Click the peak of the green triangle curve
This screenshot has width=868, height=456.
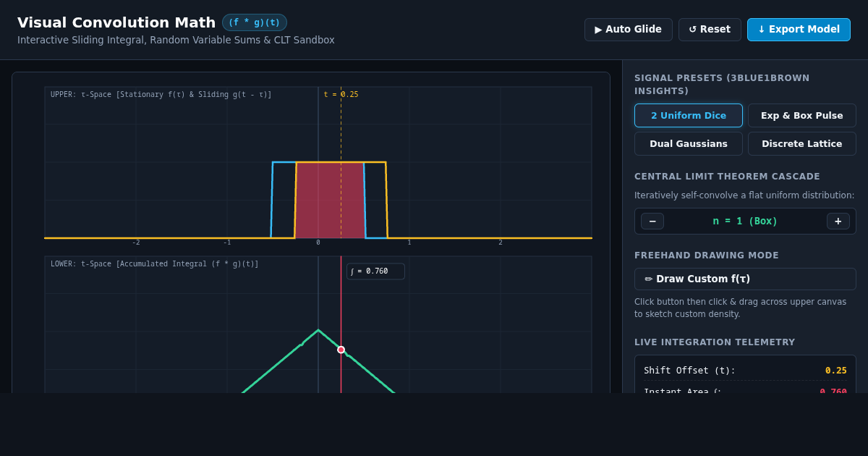[318, 331]
